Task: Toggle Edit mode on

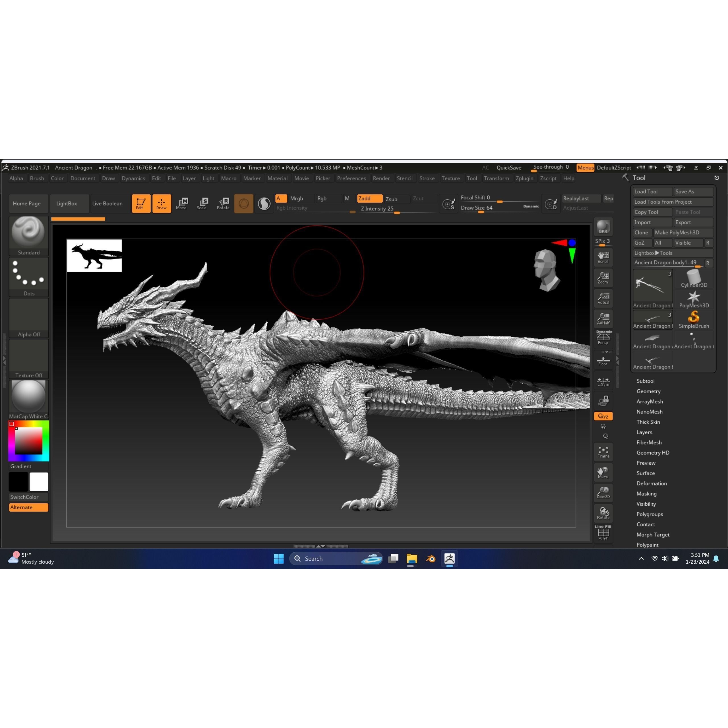Action: (x=140, y=204)
